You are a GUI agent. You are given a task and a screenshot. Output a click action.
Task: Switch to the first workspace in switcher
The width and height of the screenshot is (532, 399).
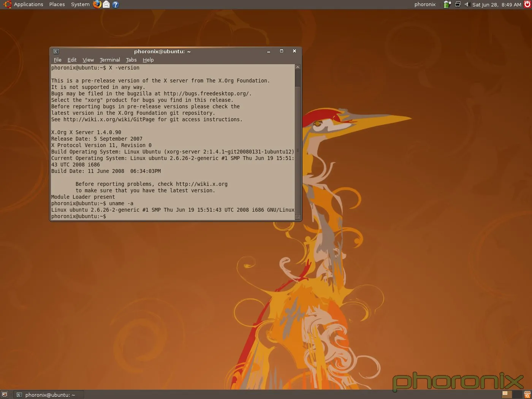507,394
